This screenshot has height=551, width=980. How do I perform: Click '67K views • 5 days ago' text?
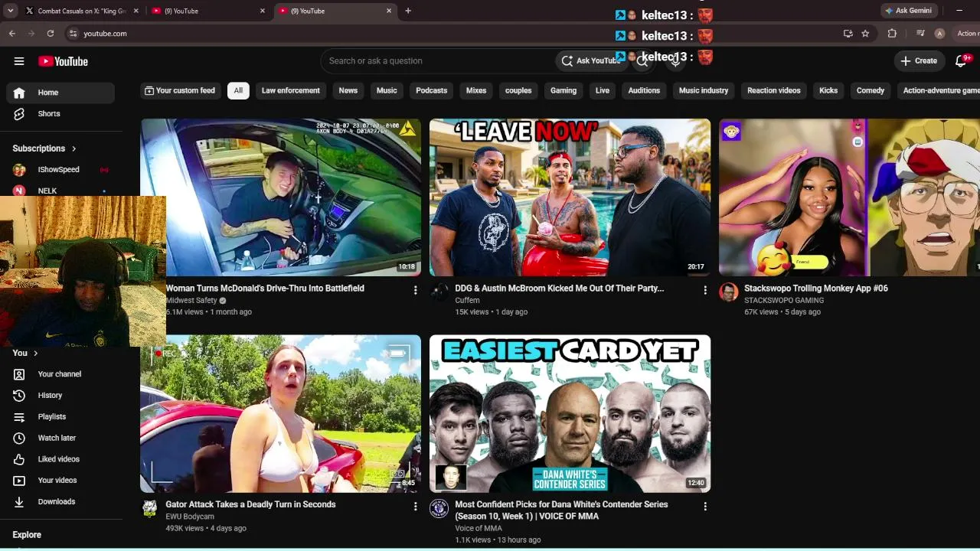pos(782,312)
